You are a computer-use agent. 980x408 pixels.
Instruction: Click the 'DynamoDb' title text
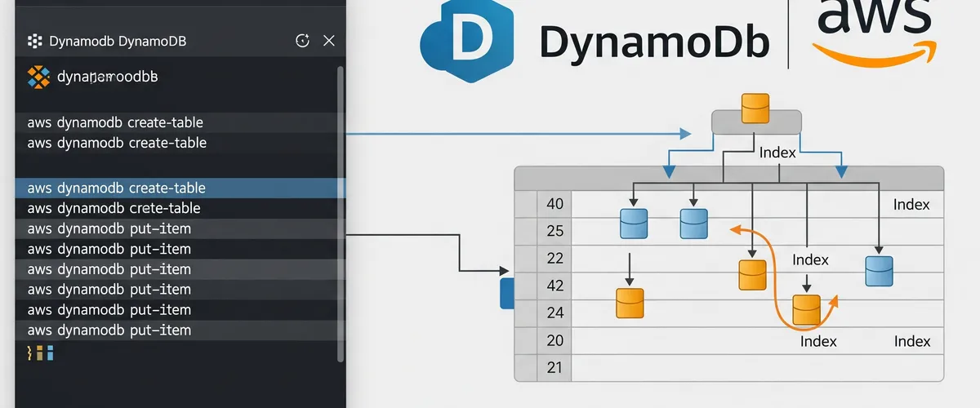655,44
